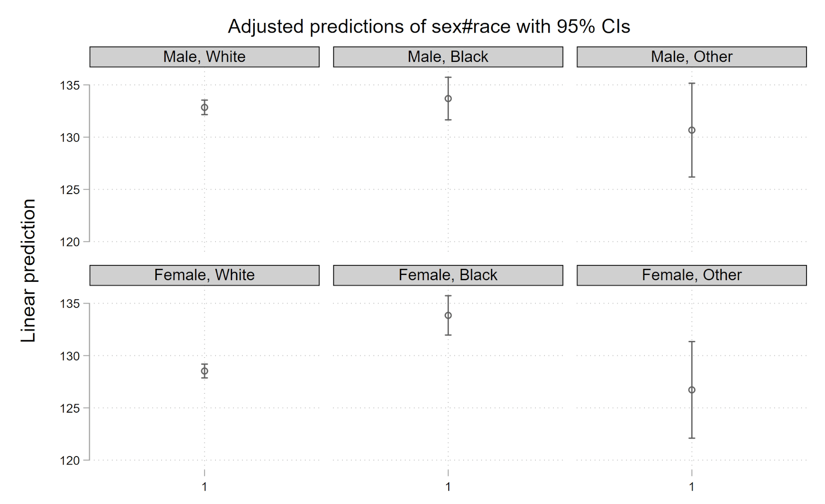Click the Female, Black point estimate marker
825x504 pixels.
coord(448,315)
